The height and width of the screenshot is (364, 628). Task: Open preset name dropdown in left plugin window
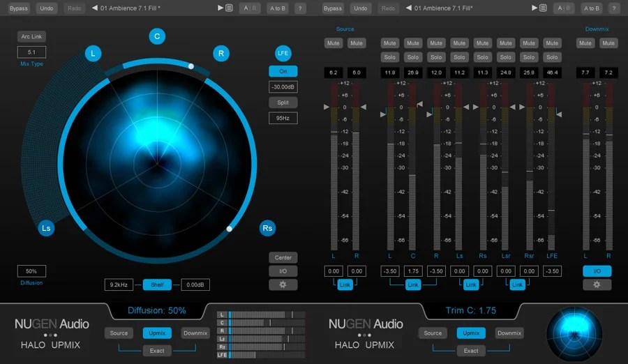130,8
